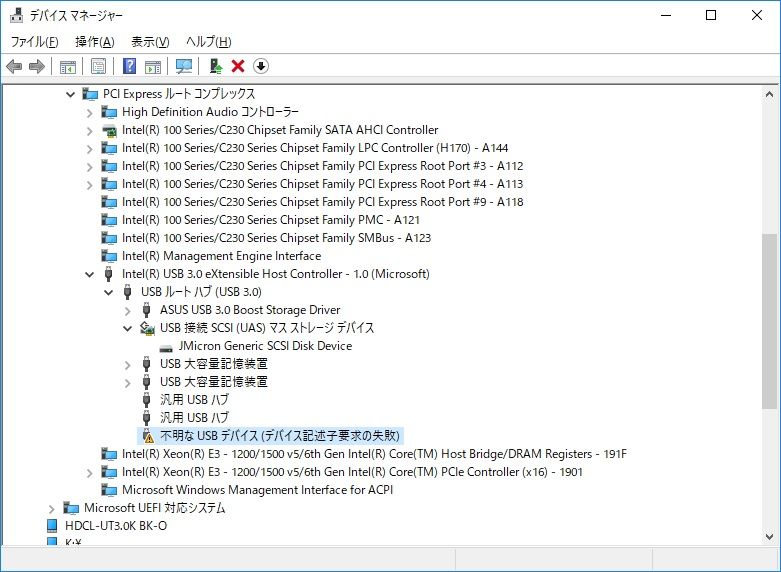This screenshot has width=781, height=572.
Task: Click the HDCL-UT3.0K BK-O volume icon
Action: [52, 525]
